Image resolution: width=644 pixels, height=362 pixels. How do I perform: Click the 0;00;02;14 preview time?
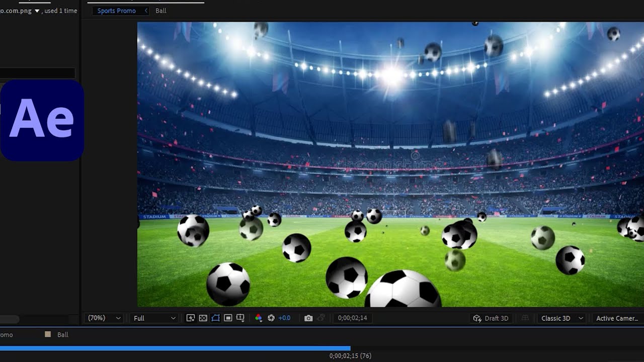(352, 318)
